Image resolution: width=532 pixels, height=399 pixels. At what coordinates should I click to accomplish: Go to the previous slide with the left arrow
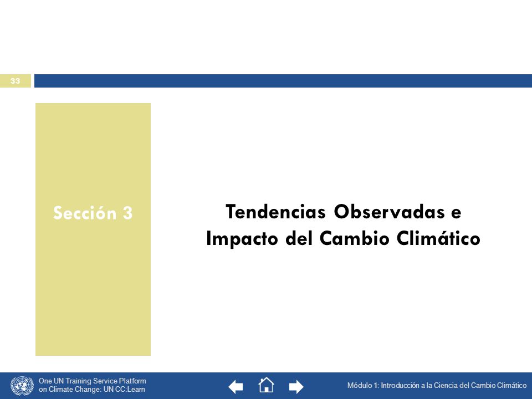pos(236,386)
